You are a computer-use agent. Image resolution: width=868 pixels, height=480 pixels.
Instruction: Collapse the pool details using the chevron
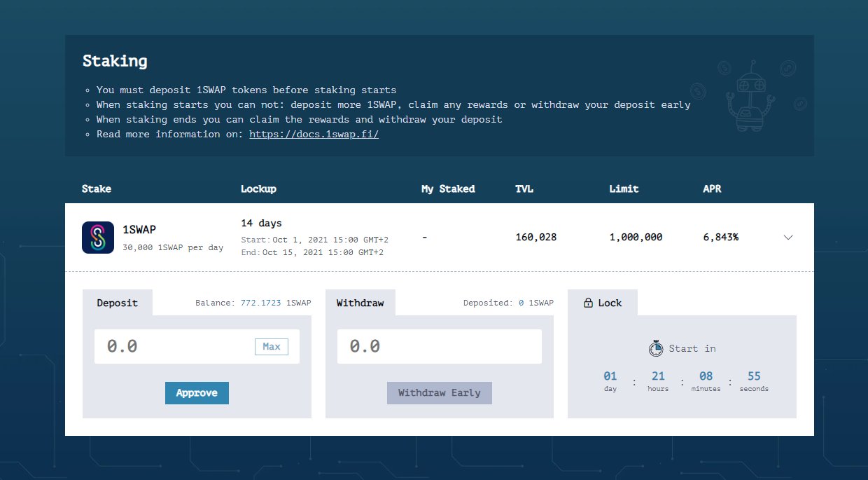(x=788, y=238)
